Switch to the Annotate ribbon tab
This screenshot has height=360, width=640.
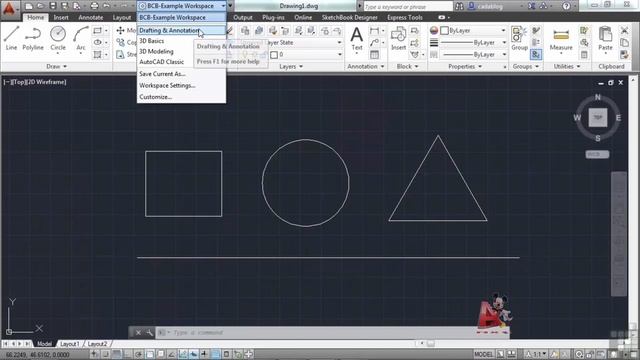91,18
